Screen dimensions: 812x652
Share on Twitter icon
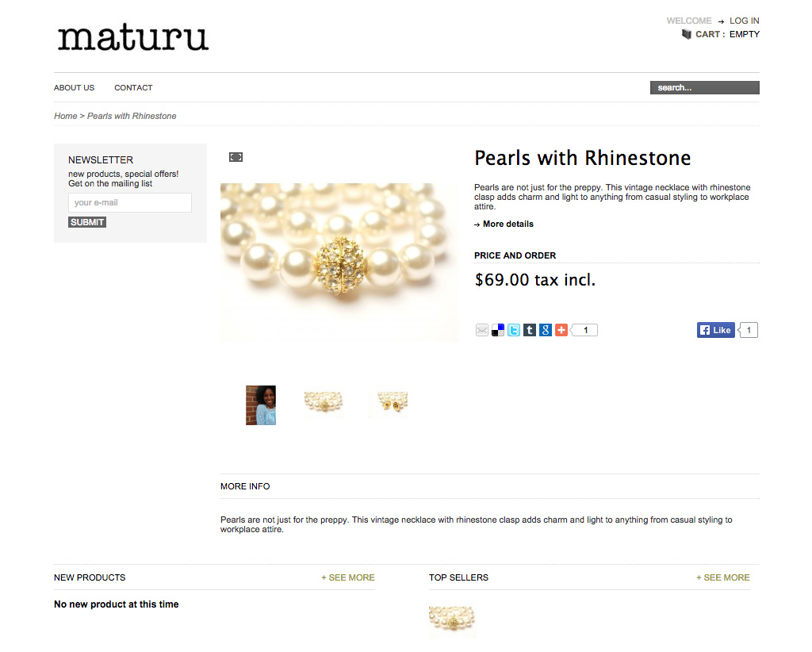514,331
